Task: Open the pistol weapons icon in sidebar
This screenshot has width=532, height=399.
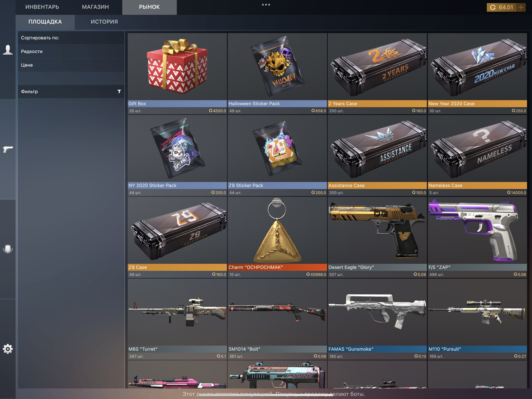Action: tap(8, 149)
